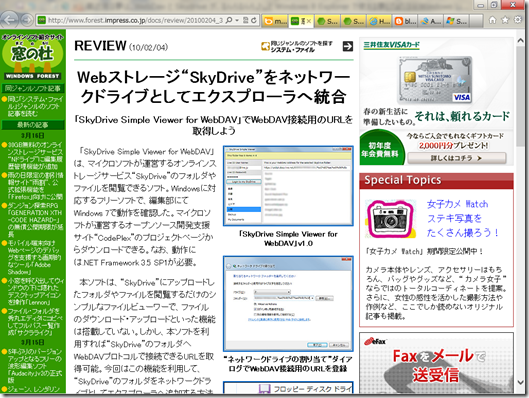
Task: Click the 3月15日 date label
Action: [33, 342]
